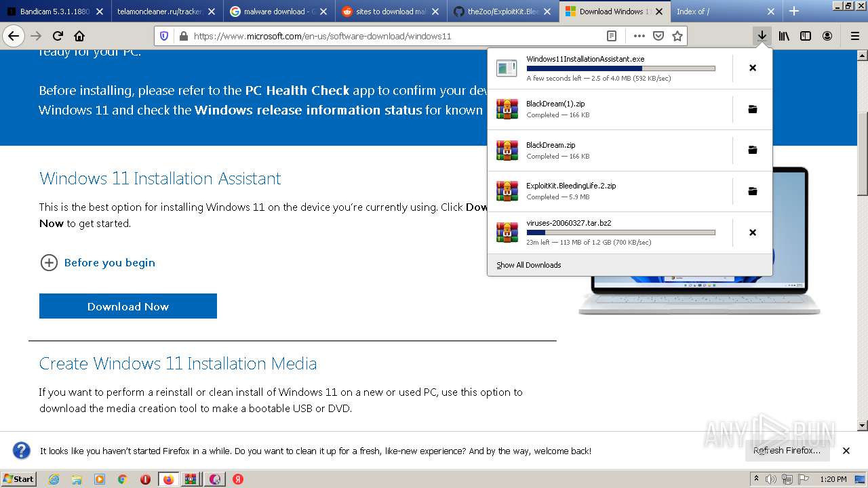Open page actions three-dot menu

639,36
